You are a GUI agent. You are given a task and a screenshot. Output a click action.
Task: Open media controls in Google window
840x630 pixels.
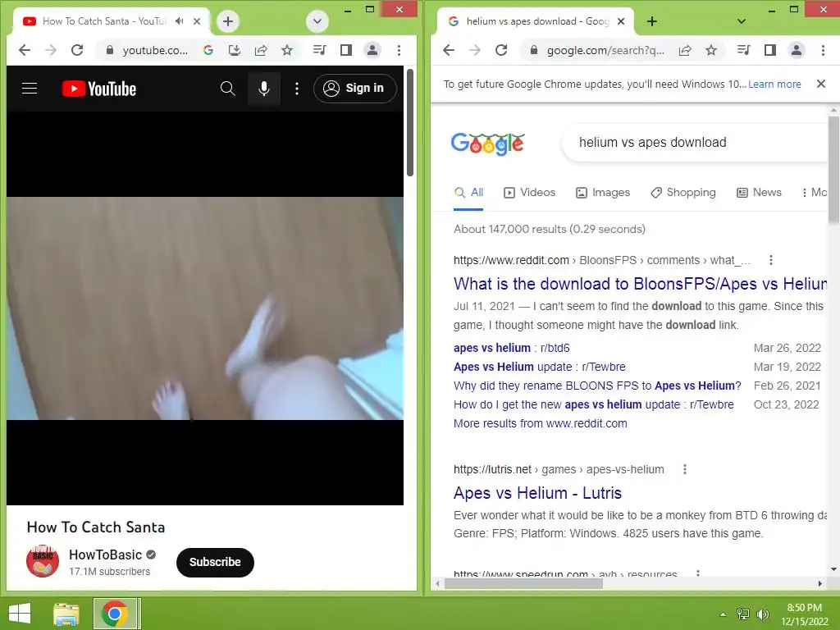(x=743, y=50)
